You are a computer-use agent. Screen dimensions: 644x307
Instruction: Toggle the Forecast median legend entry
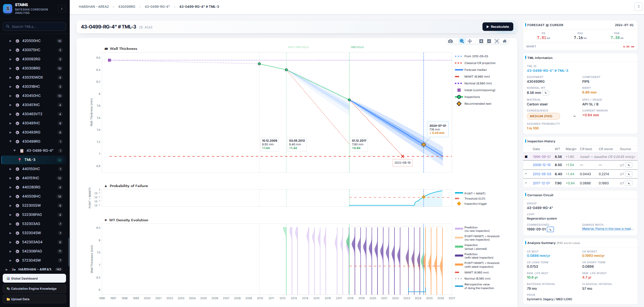coord(471,70)
